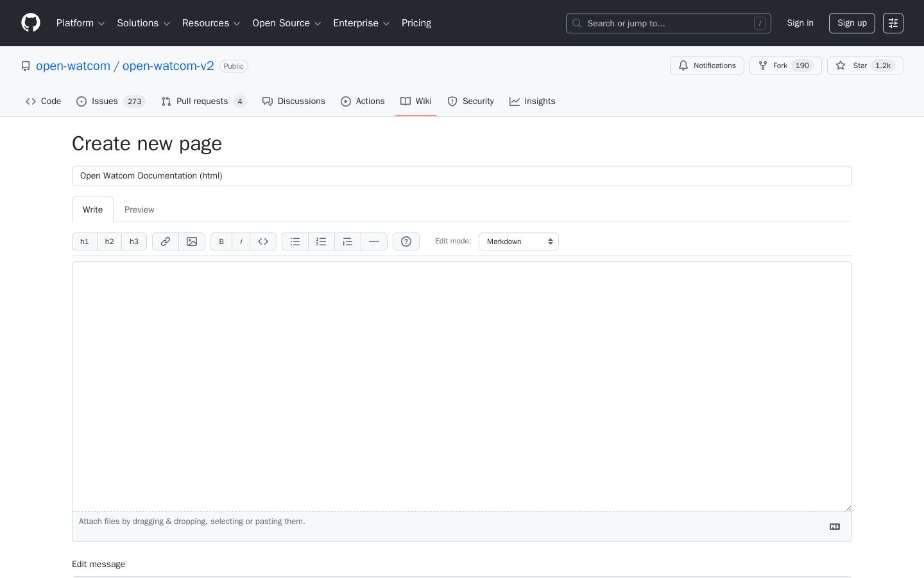
Task: Apply italic formatting with i button
Action: (x=241, y=241)
